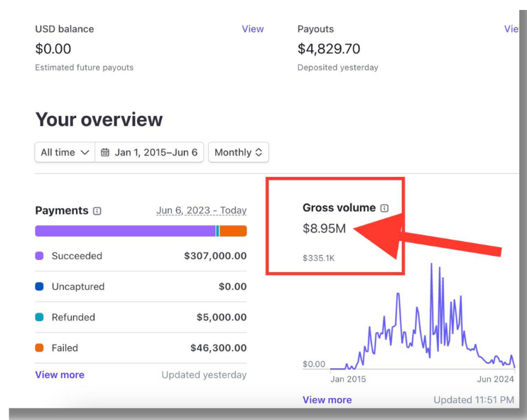The height and width of the screenshot is (420, 527).
Task: Open the Monthly interval dropdown
Action: [238, 153]
